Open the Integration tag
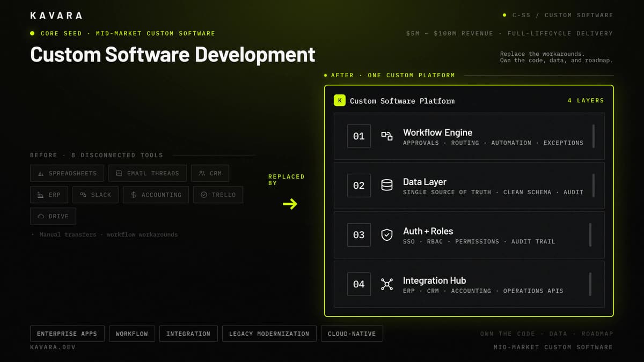The height and width of the screenshot is (362, 644). (x=188, y=334)
